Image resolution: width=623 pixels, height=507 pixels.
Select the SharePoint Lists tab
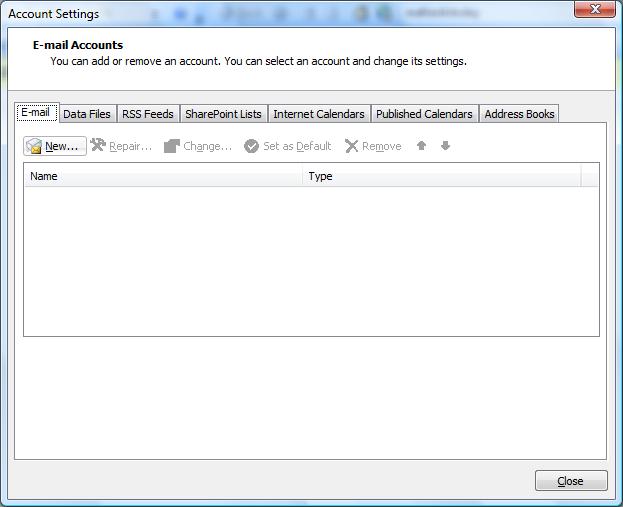[223, 114]
